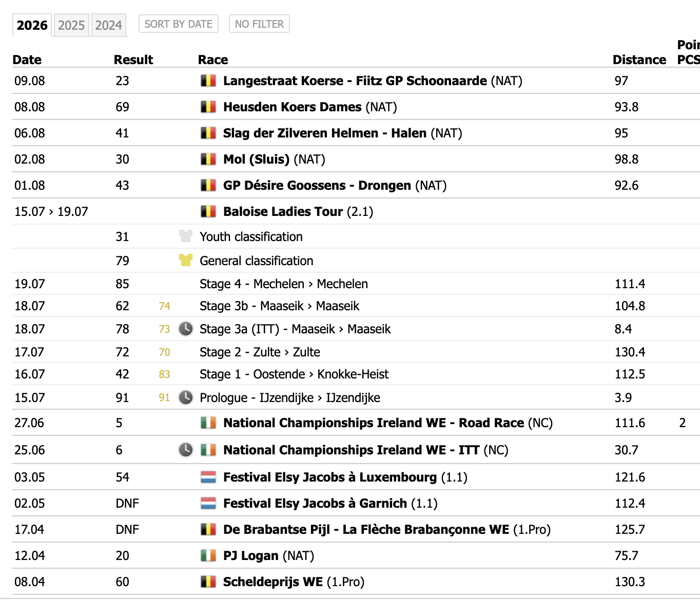Click Irish flag next to PJ Logan
Screen dimensions: 700x600
coord(208,556)
